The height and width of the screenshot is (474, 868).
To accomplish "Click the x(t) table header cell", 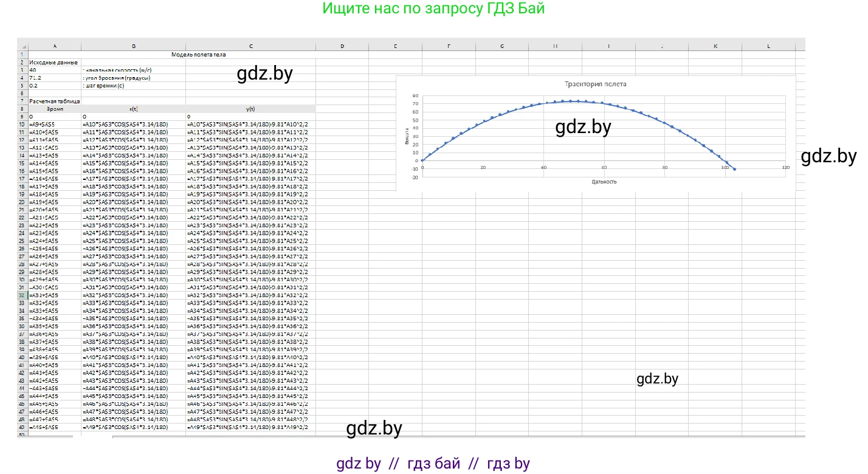I will [x=133, y=109].
